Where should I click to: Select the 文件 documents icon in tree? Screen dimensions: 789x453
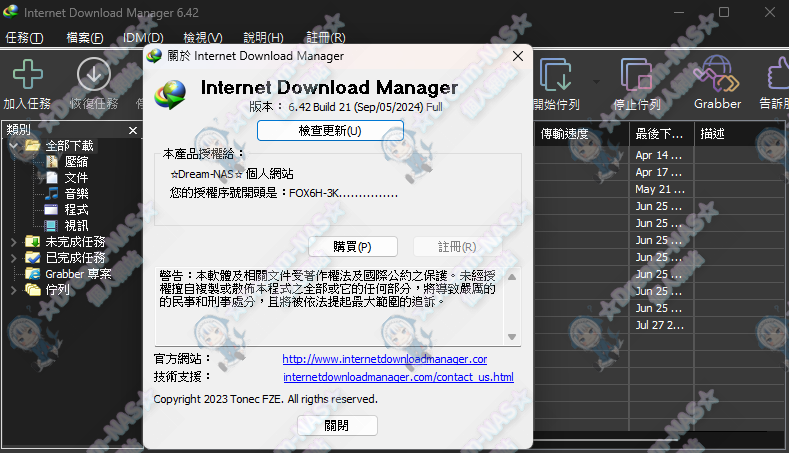[x=52, y=178]
